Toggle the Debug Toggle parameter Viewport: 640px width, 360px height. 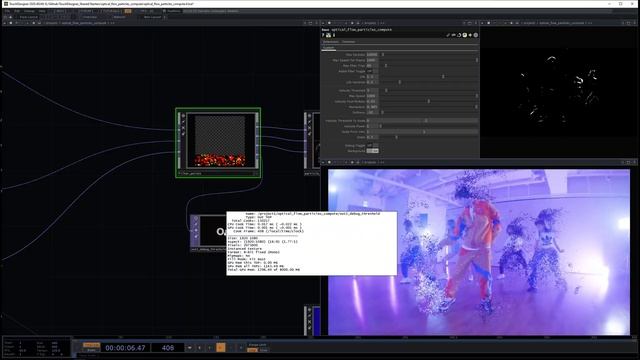click(372, 145)
